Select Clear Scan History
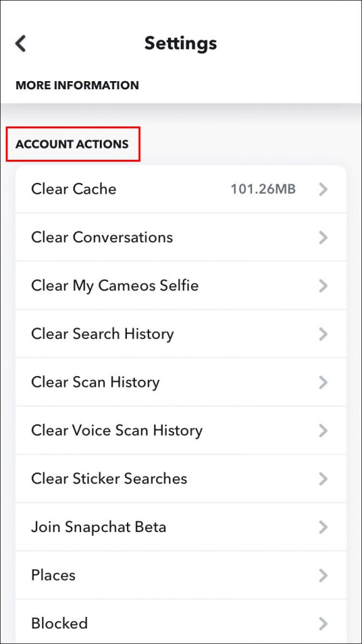 (x=181, y=382)
